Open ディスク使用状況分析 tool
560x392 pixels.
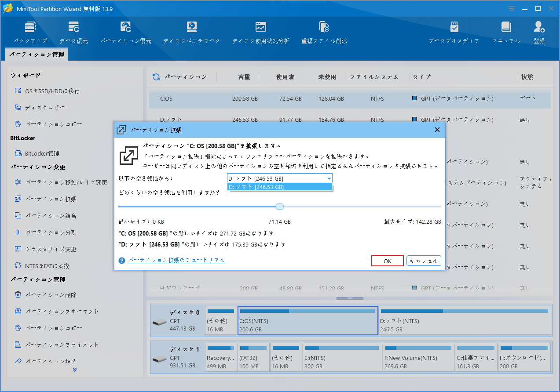[x=261, y=32]
